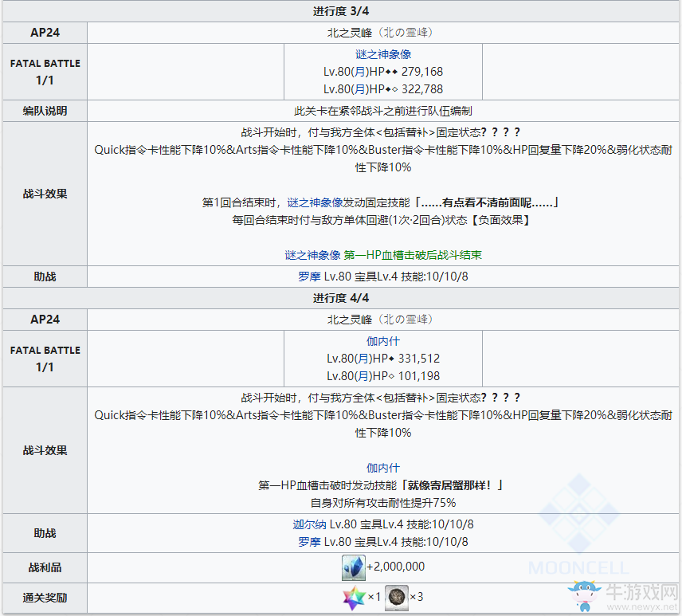Click (月) class link beside HP 331,512
682x616 pixels.
pos(363,359)
